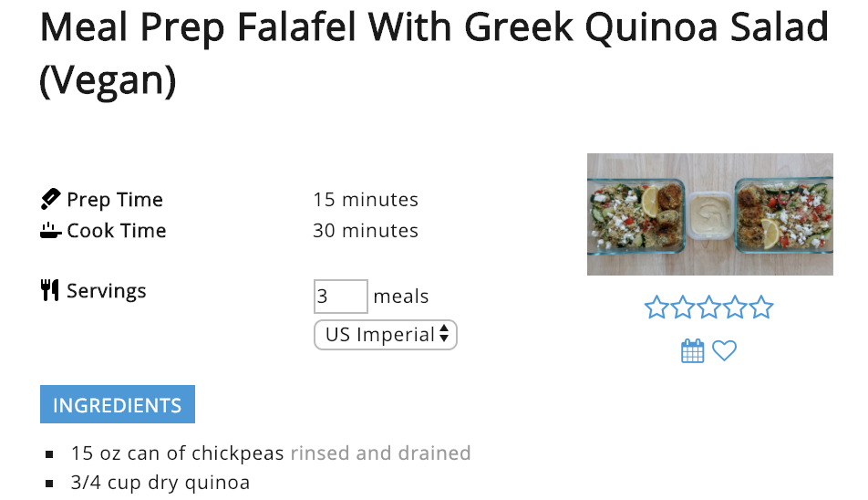Click the Servings utensils icon
Screen dimensions: 868x500
click(x=50, y=290)
